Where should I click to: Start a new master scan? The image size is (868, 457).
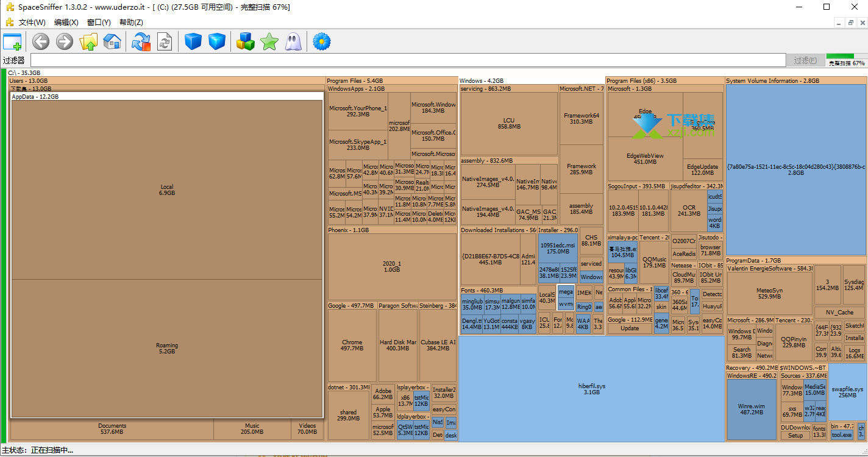141,41
